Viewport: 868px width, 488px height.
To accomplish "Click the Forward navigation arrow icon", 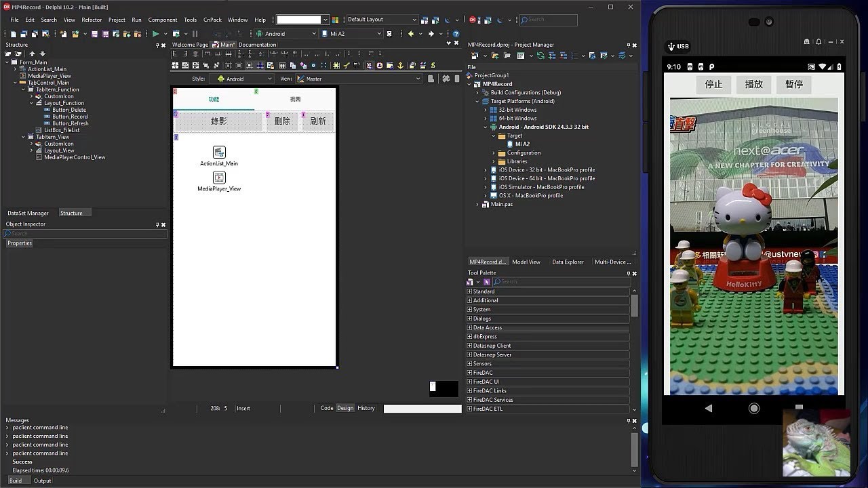I will (431, 33).
